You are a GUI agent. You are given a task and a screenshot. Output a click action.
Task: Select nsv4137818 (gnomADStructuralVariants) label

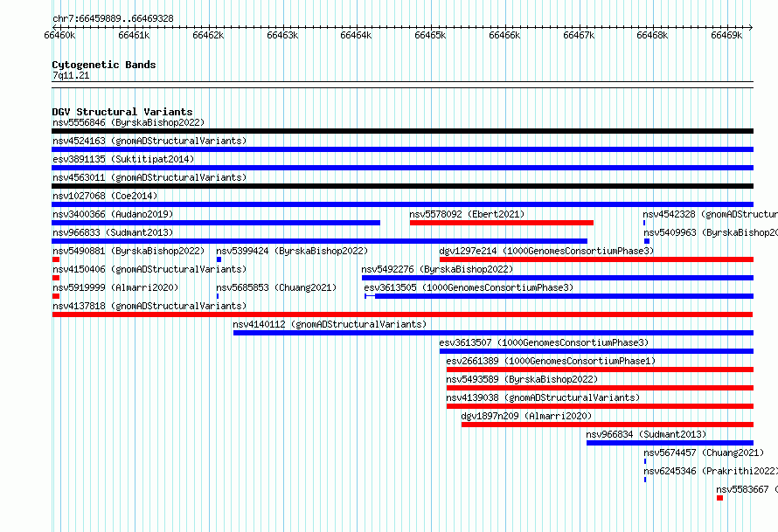[x=149, y=306]
